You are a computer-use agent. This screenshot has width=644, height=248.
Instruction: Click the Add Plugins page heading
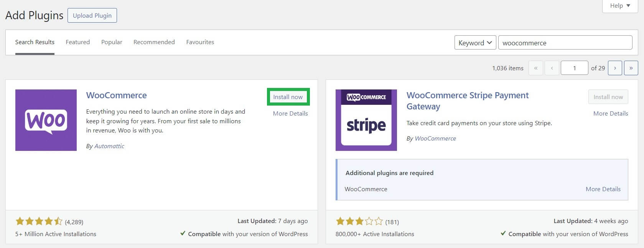pyautogui.click(x=34, y=15)
